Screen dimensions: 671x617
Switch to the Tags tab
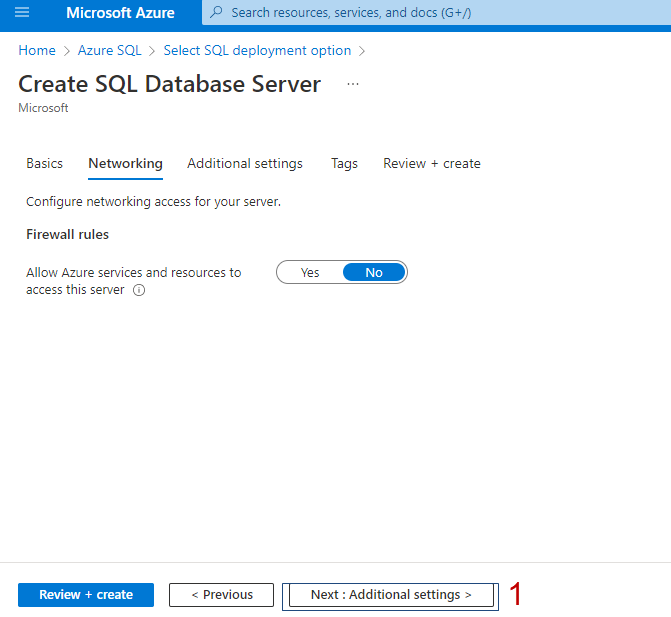344,164
